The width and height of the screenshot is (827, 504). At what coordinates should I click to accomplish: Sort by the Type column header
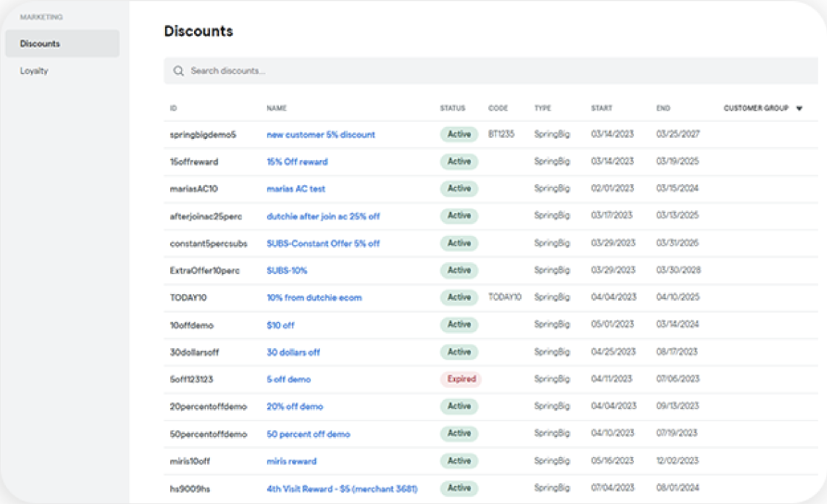click(x=542, y=108)
